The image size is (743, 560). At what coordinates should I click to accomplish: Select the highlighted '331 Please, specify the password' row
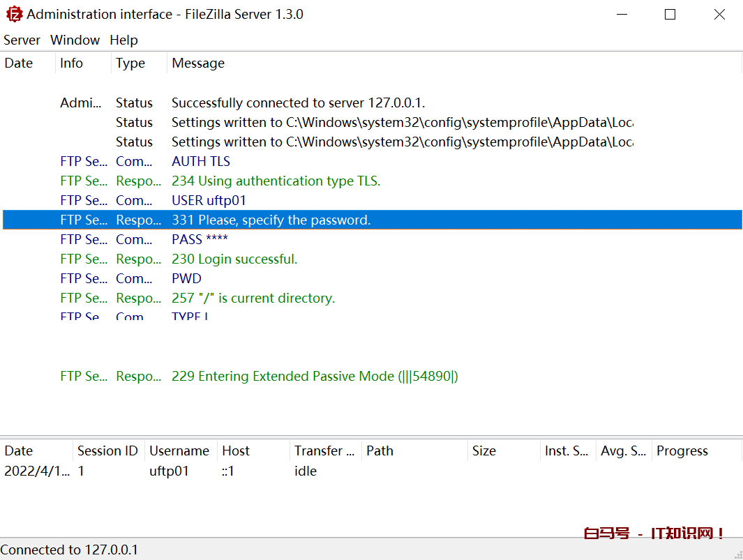(x=271, y=220)
